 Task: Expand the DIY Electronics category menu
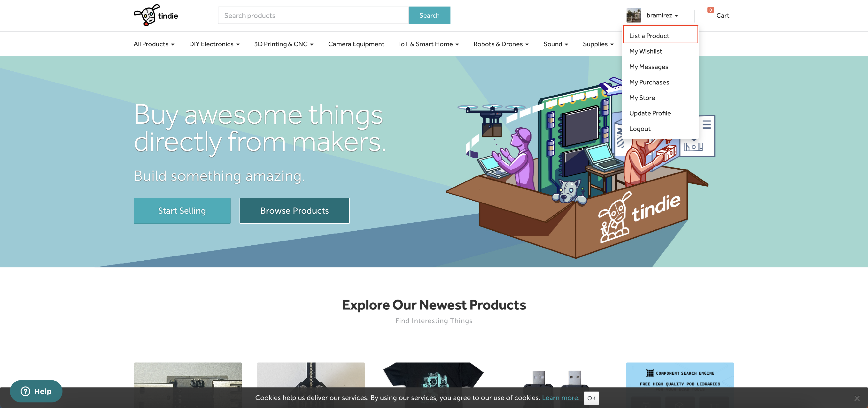pos(214,44)
